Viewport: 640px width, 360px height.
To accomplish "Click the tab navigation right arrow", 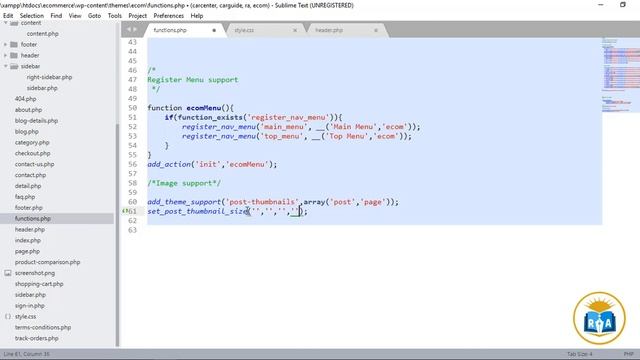I will 135,29.
